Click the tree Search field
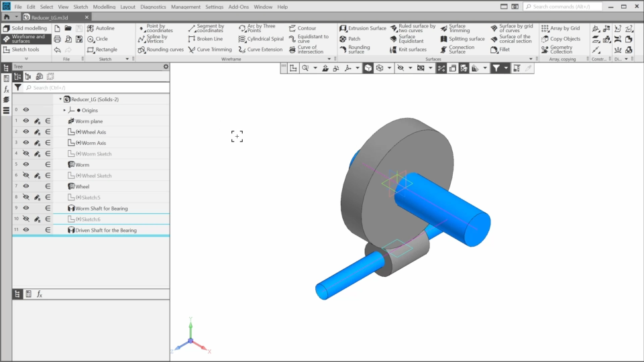 94,88
